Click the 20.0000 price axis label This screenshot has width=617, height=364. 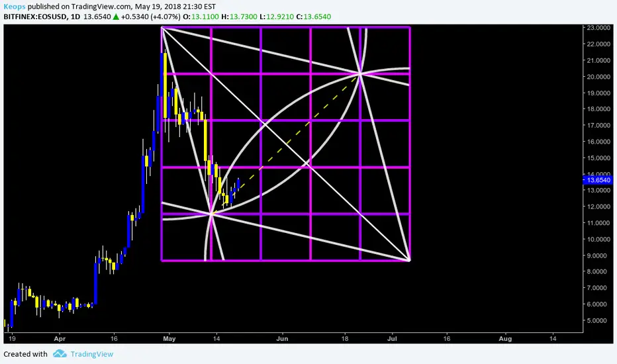click(598, 77)
